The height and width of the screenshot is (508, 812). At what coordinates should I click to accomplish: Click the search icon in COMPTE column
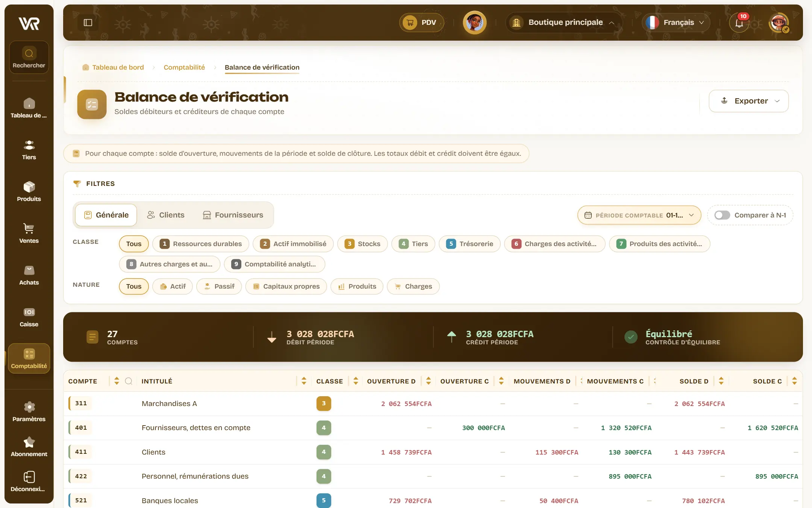pos(129,381)
